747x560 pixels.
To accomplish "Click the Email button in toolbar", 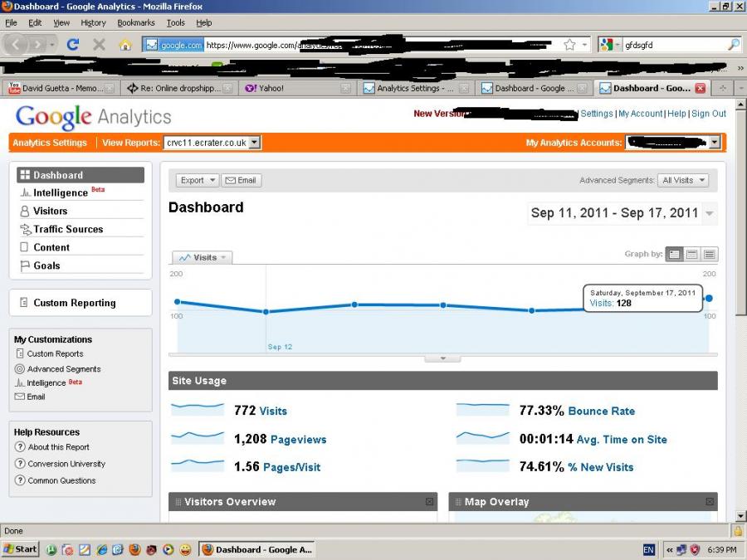I will pos(241,180).
